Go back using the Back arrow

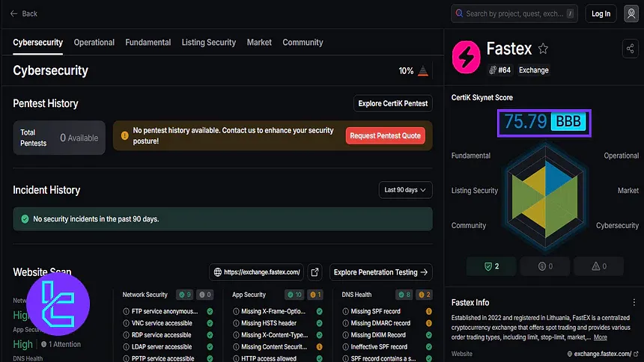23,13
